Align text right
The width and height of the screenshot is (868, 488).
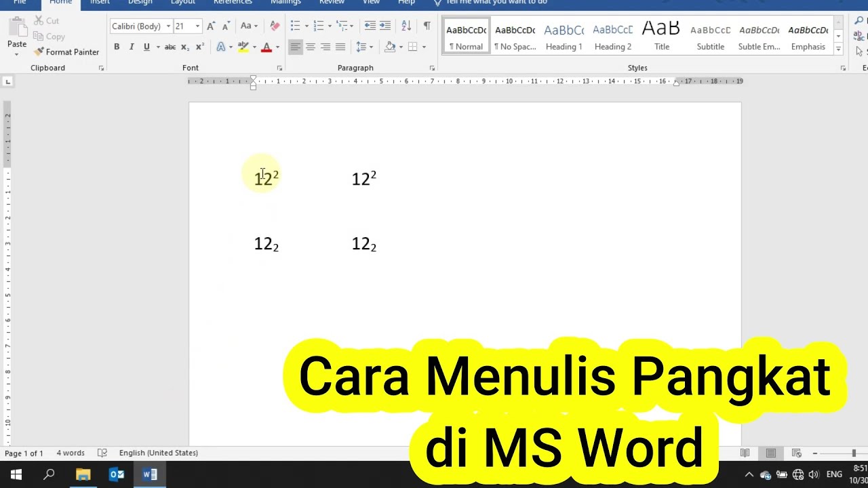coord(325,47)
